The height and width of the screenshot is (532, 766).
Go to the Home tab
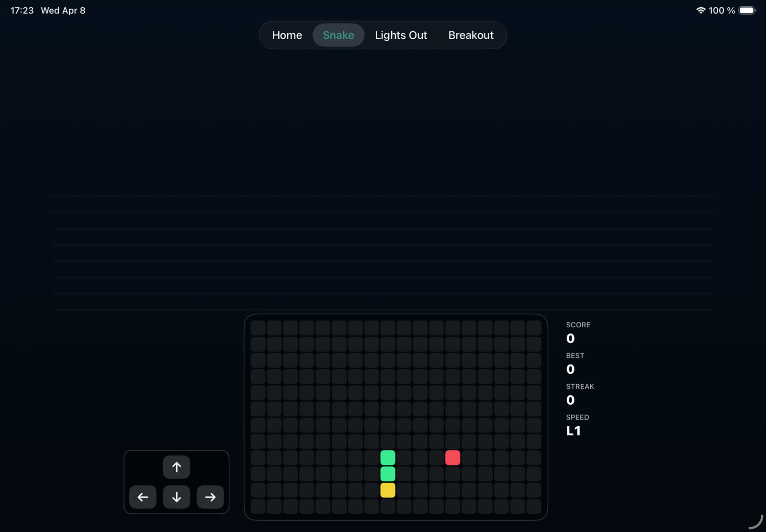coord(287,35)
